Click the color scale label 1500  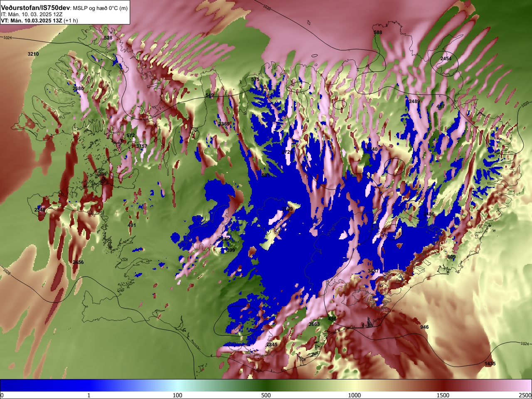point(443,395)
